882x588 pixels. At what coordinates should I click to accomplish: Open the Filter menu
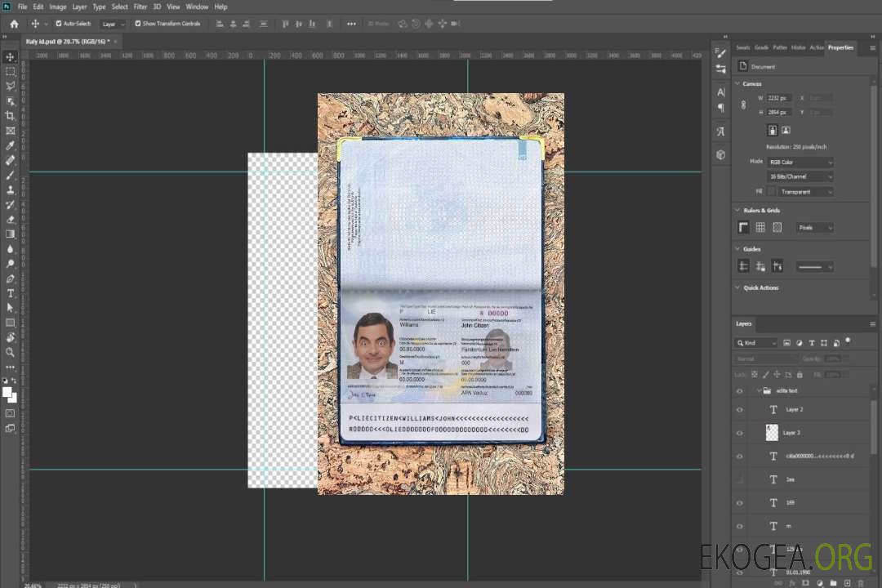140,7
